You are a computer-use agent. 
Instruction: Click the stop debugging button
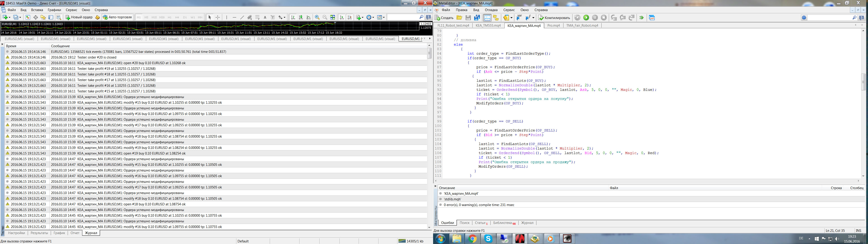(604, 18)
